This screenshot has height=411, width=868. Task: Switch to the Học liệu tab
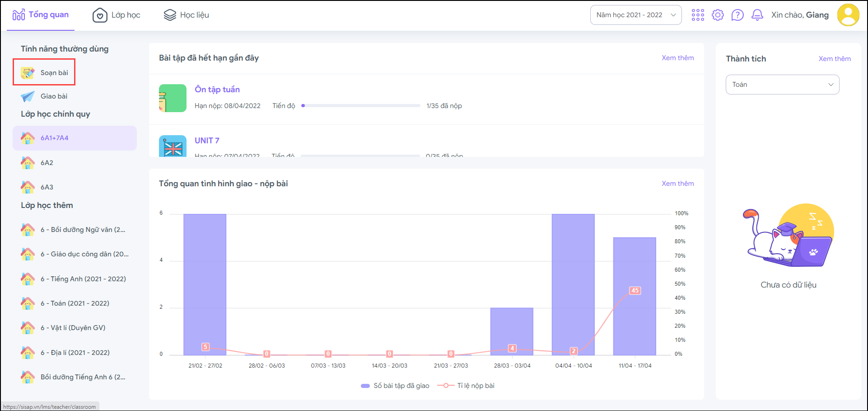(x=186, y=15)
